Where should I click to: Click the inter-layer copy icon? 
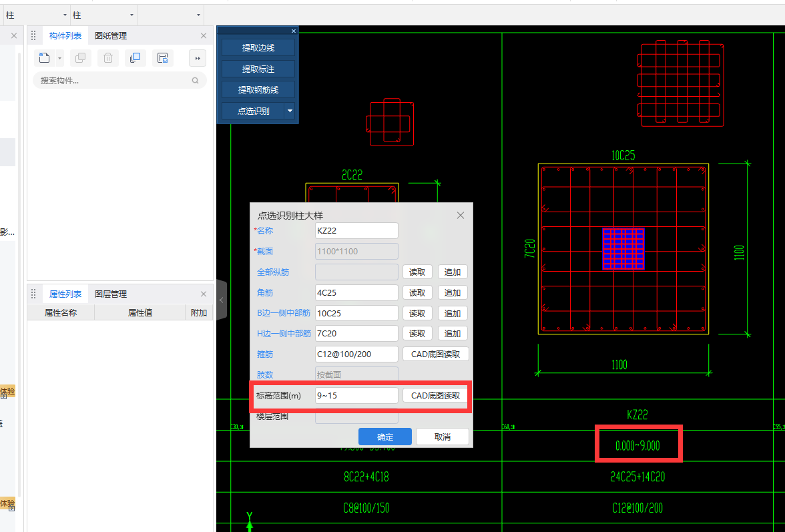click(135, 58)
